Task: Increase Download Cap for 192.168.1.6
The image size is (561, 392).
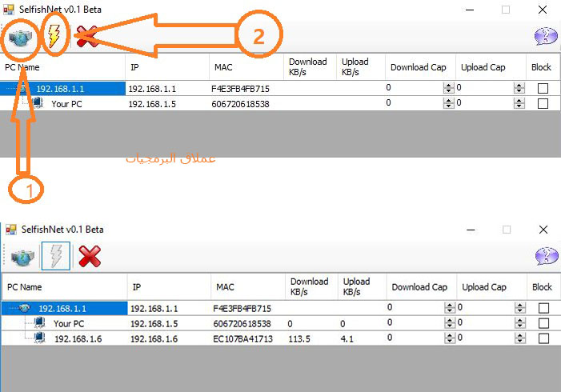Action: (450, 335)
